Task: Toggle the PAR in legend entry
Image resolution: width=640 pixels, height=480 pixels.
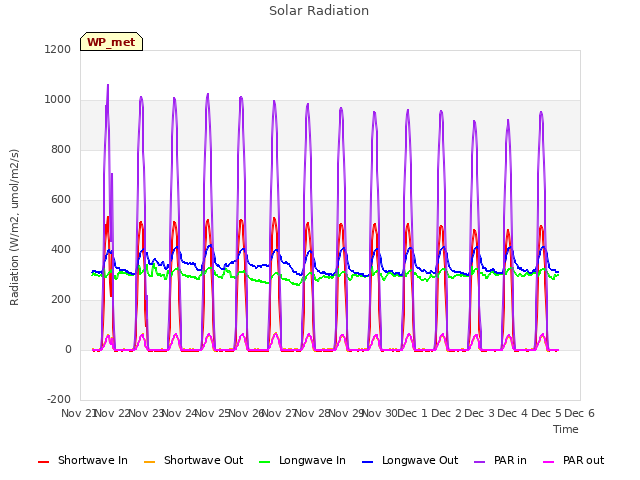Action: [x=500, y=461]
